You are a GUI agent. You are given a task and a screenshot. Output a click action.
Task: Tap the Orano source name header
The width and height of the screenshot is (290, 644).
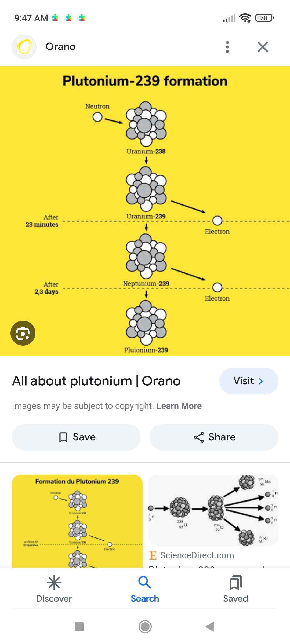click(61, 47)
